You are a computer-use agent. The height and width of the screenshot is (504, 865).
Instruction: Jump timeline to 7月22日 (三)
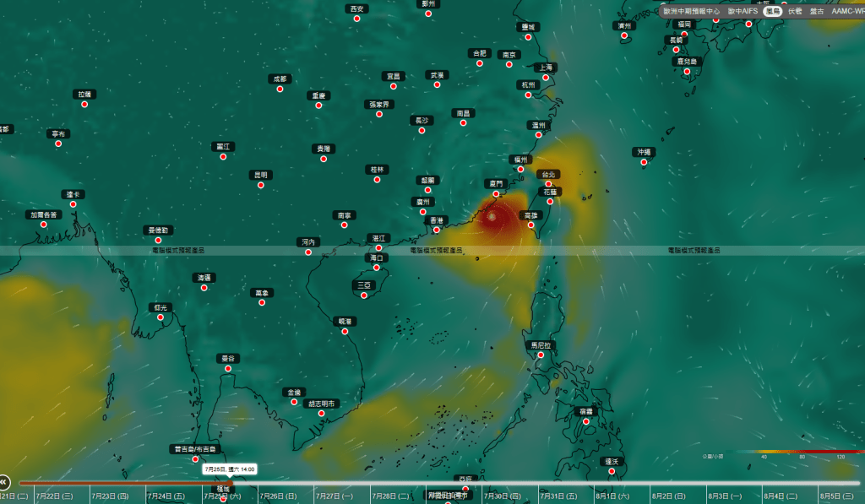coord(55,496)
